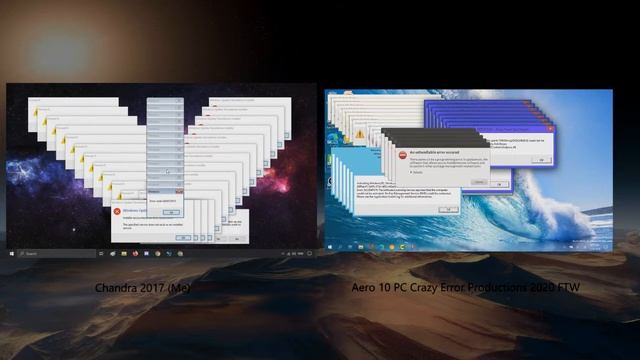
Task: Expand Details in the unhandlable error dialog
Action: tap(416, 173)
